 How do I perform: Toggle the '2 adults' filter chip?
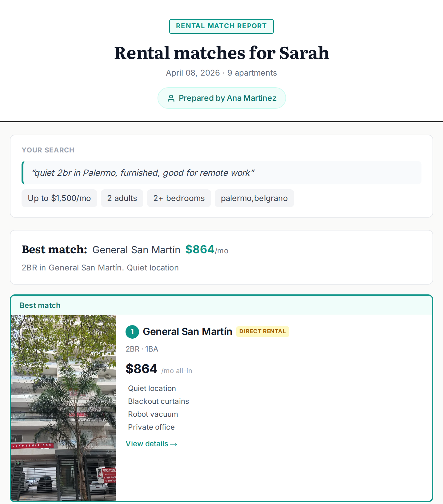[122, 198]
